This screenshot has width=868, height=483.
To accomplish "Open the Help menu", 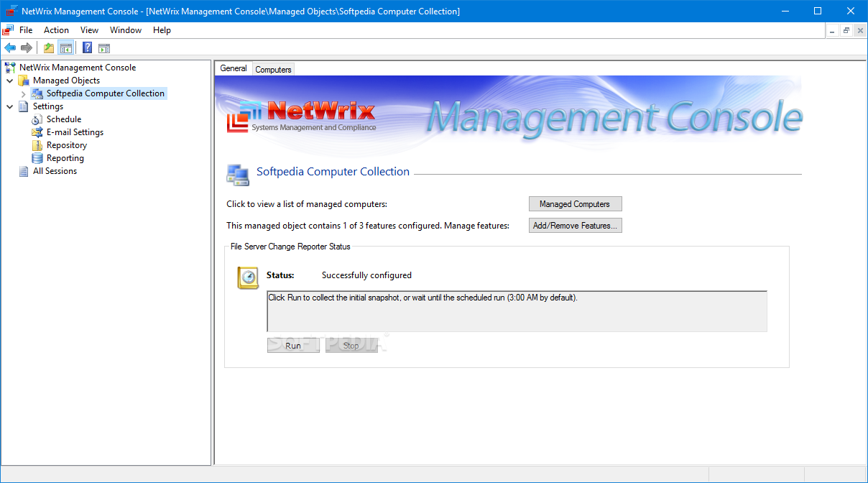I will pyautogui.click(x=162, y=30).
